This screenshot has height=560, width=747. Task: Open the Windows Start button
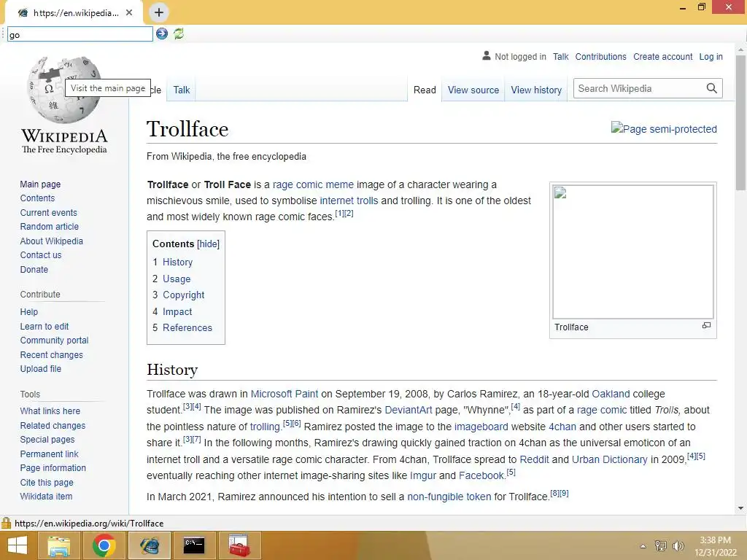(18, 545)
